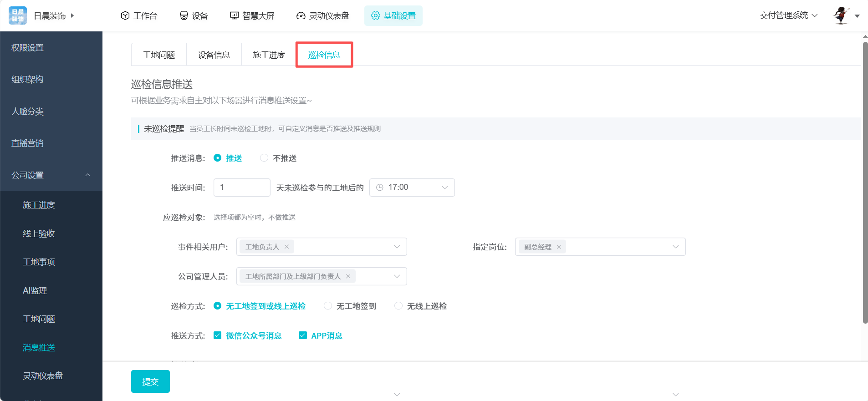Click the user avatar picture
Screen dimensions: 868x401
tap(841, 15)
